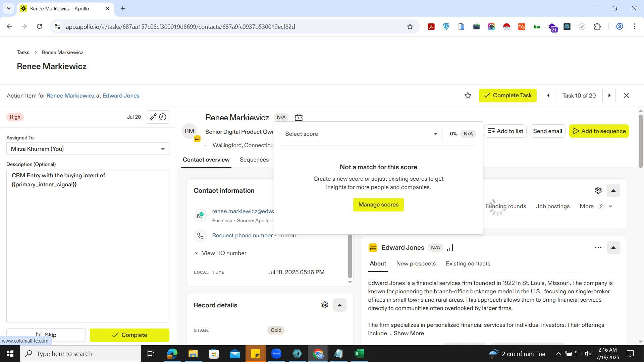Expand View HQ number
Image resolution: width=644 pixels, height=362 pixels.
[220, 253]
